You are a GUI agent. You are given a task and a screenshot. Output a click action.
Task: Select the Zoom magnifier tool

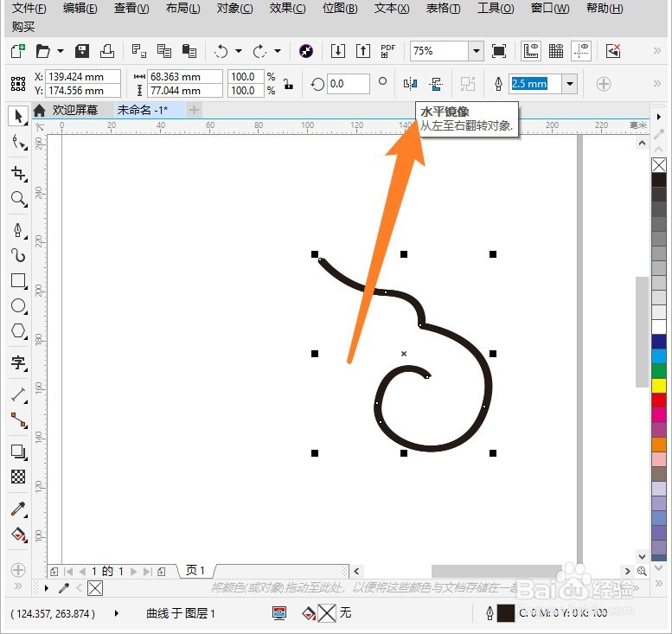(19, 199)
